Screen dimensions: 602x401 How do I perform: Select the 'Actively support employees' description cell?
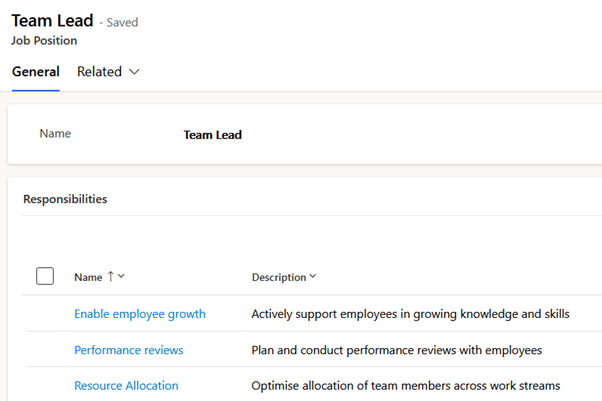(x=410, y=314)
